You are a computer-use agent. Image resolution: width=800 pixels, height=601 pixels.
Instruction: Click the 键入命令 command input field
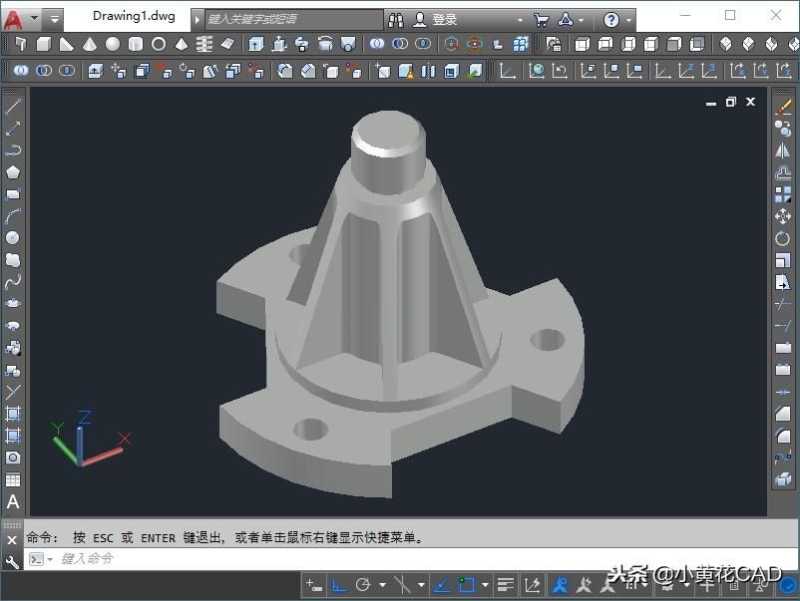click(x=300, y=559)
